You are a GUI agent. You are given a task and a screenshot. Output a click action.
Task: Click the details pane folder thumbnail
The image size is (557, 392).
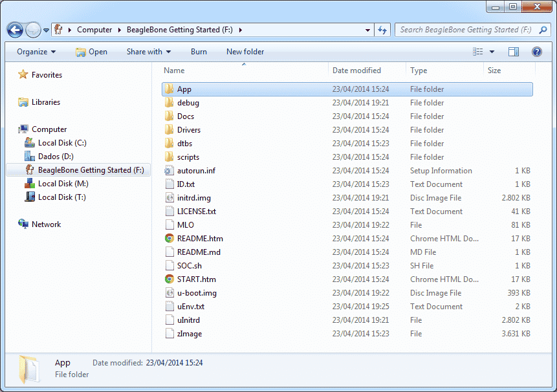tap(28, 369)
